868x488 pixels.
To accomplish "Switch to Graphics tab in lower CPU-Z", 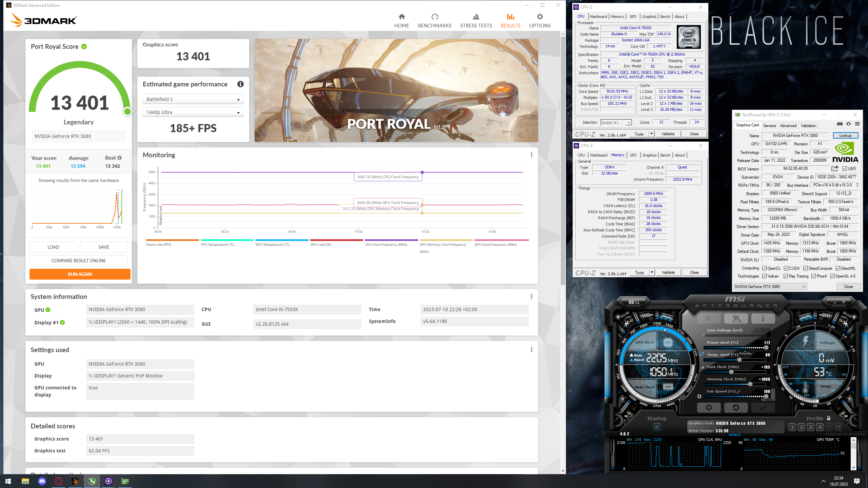I will point(649,155).
